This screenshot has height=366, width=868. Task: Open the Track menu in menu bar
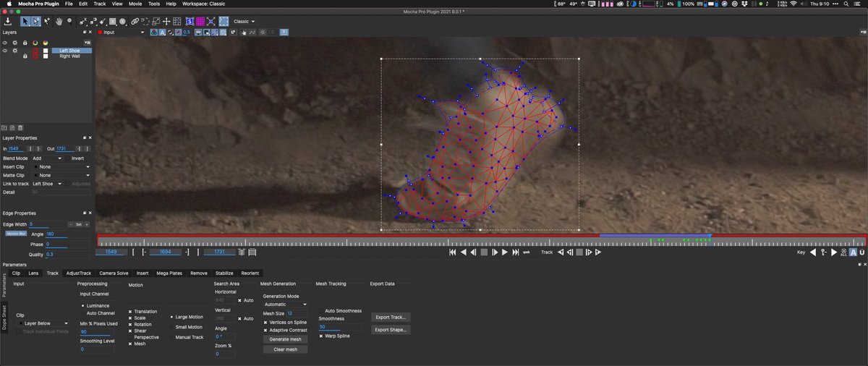tap(100, 4)
